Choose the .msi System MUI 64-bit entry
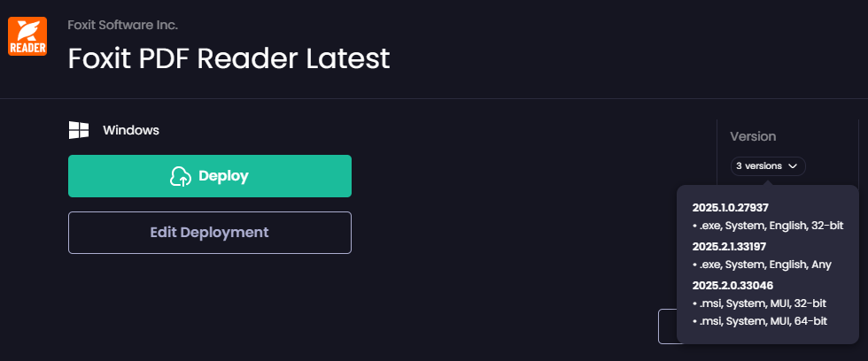Viewport: 868px width, 361px height. point(760,321)
